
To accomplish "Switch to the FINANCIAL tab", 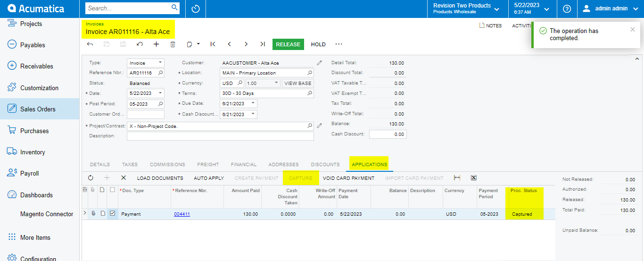I will (x=244, y=165).
